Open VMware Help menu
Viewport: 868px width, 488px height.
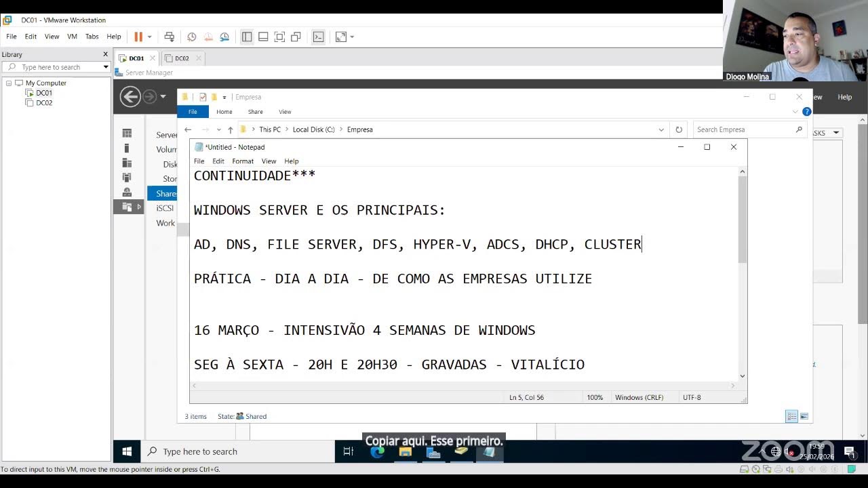[x=114, y=37]
